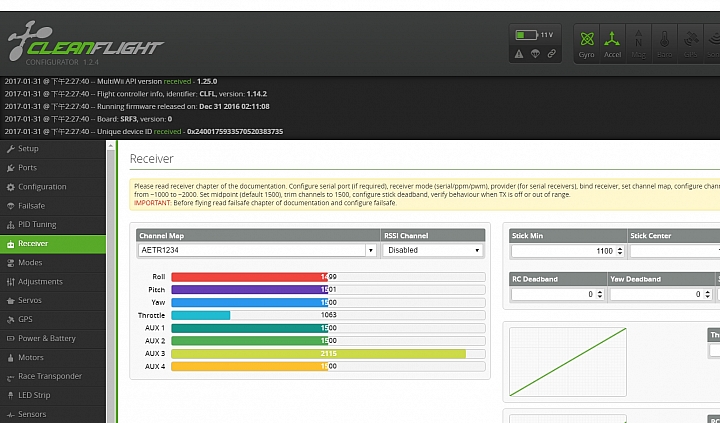Click the warning triangle status icon

point(519,54)
